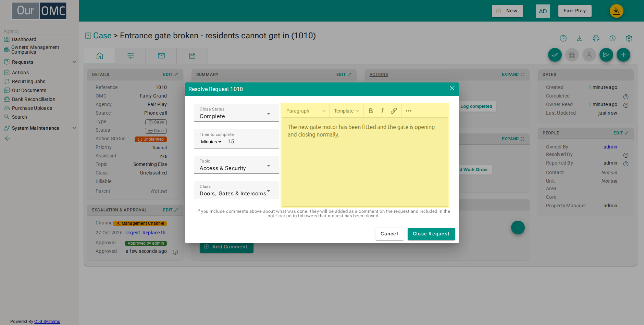
Task: Click Cancel in the dialog
Action: click(389, 234)
